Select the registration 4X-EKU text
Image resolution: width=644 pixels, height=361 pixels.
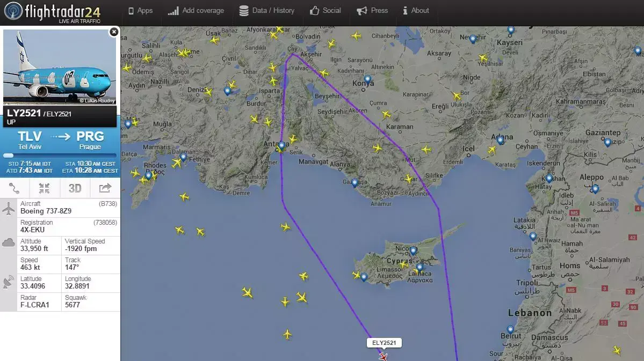(32, 230)
